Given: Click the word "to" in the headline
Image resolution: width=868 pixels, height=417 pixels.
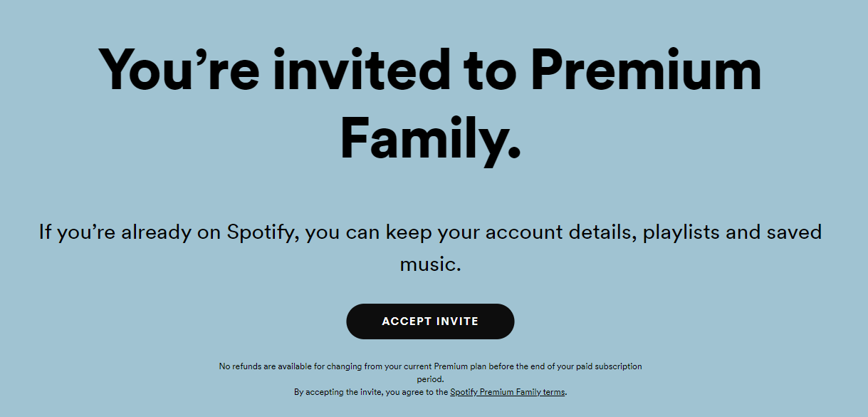Looking at the screenshot, I should pos(490,71).
